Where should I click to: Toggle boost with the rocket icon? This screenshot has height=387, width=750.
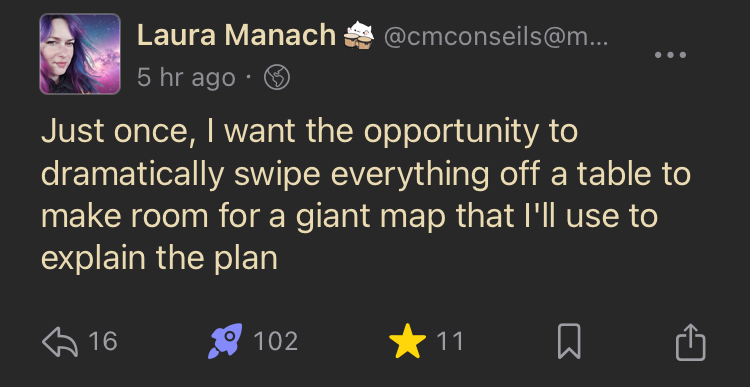(x=225, y=341)
